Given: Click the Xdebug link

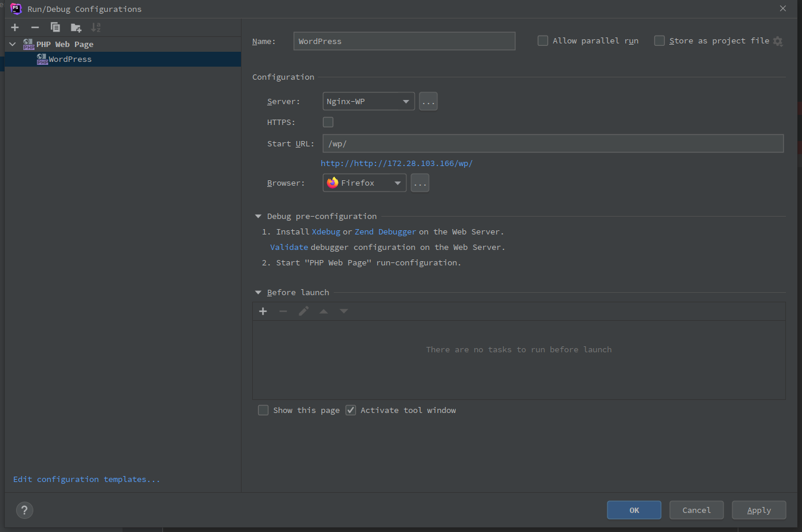Looking at the screenshot, I should 326,232.
